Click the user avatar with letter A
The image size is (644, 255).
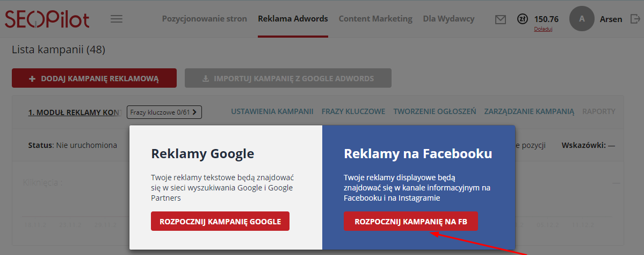click(x=582, y=19)
